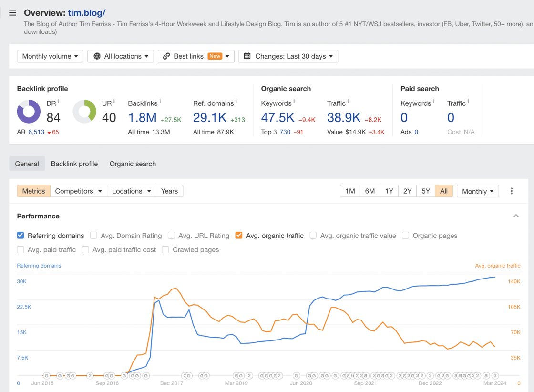Collapse the Performance section chevron
This screenshot has height=392, width=534.
[516, 216]
